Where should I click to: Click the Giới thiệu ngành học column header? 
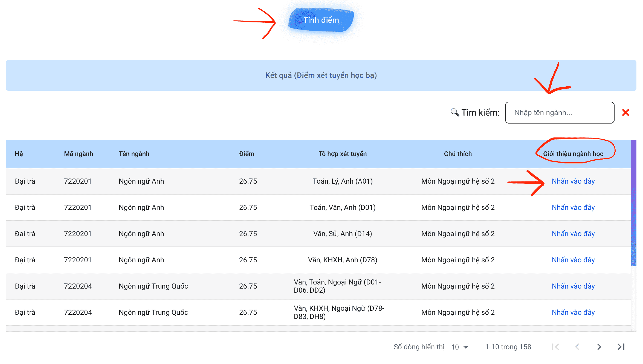573,154
